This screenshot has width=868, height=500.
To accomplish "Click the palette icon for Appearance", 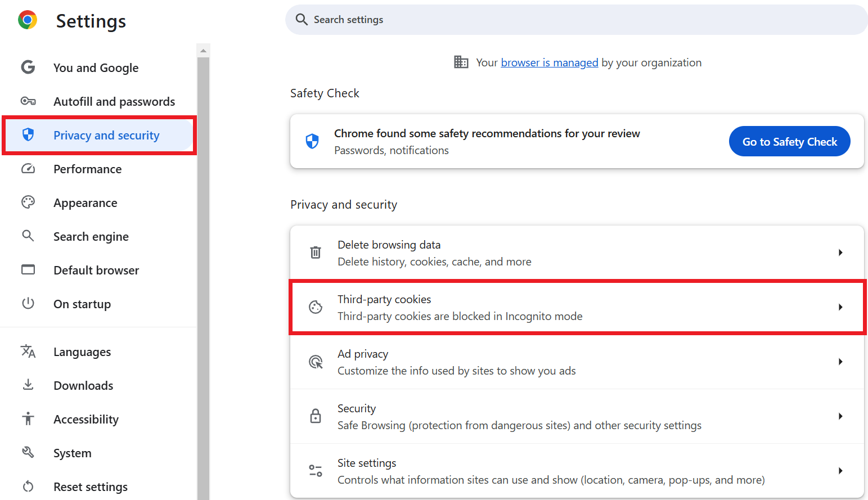I will pyautogui.click(x=28, y=202).
